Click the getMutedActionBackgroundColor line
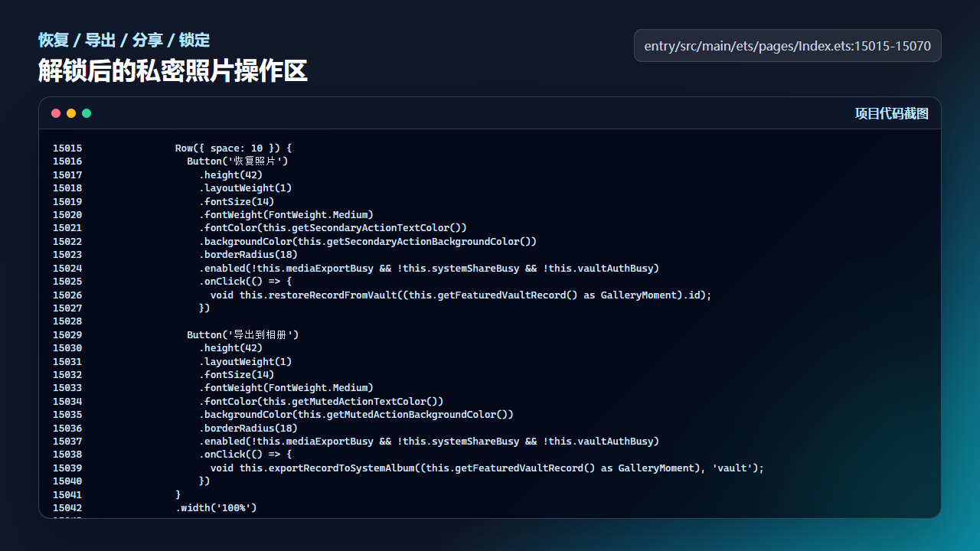 point(357,415)
